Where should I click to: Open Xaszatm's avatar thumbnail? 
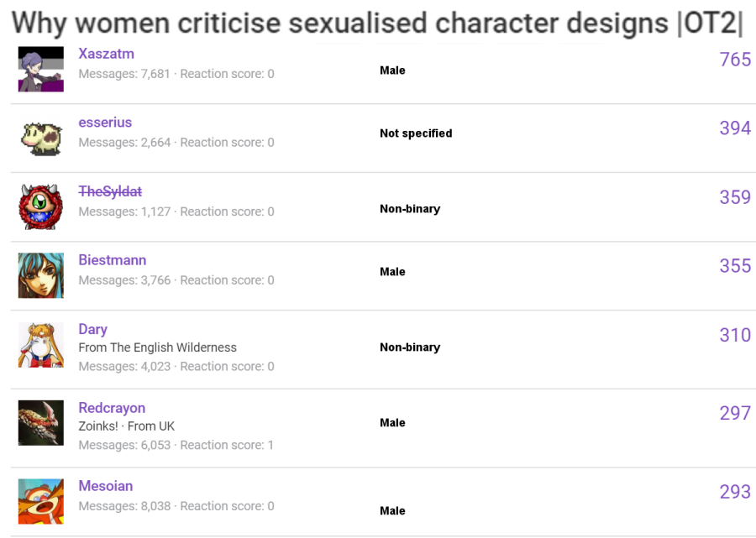click(41, 69)
